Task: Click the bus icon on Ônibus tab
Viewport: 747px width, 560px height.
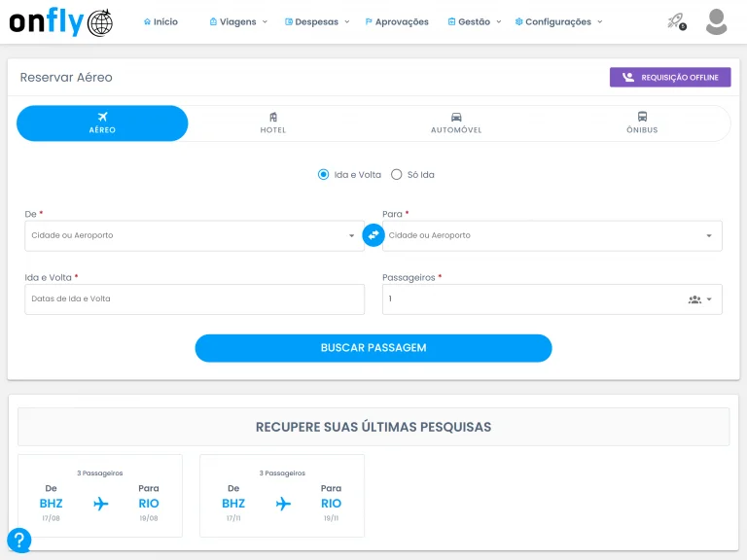Action: point(642,117)
